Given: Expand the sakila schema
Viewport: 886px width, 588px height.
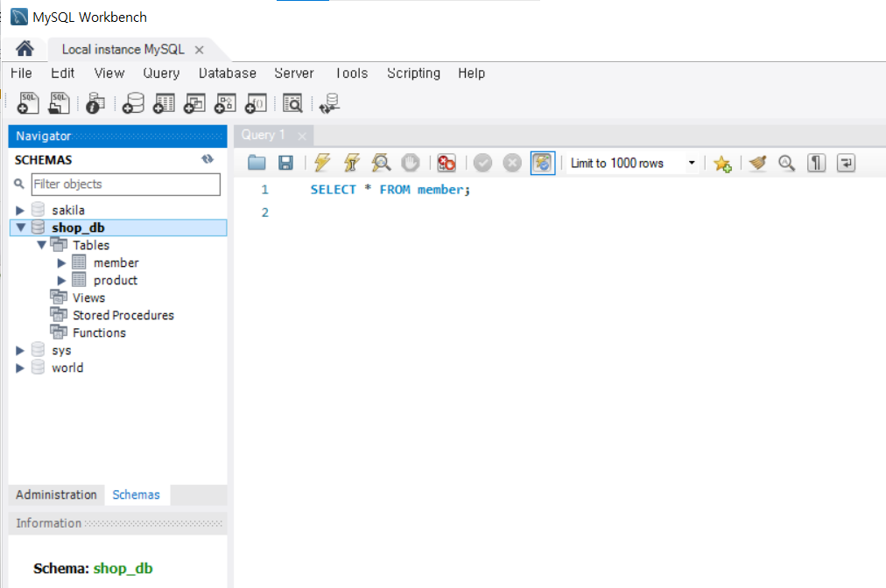Looking at the screenshot, I should (20, 210).
